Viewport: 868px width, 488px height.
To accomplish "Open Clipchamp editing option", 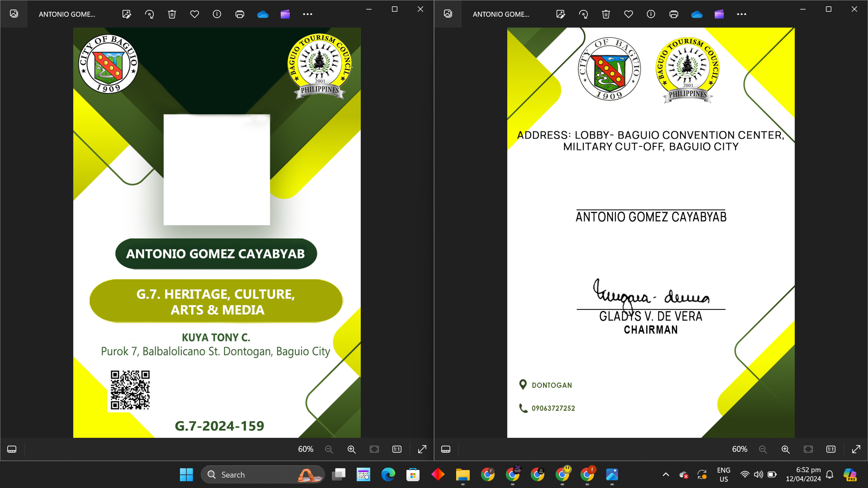I will 285,14.
